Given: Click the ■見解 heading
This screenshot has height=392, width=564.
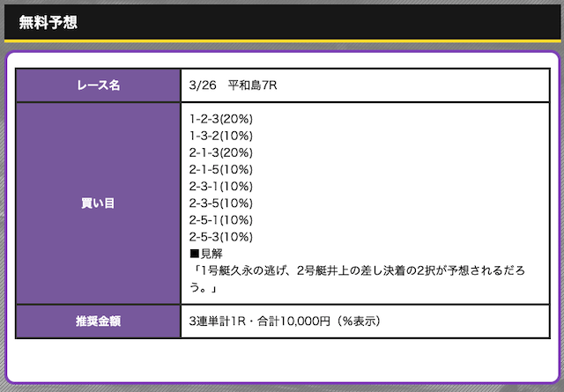Looking at the screenshot, I should 206,254.
